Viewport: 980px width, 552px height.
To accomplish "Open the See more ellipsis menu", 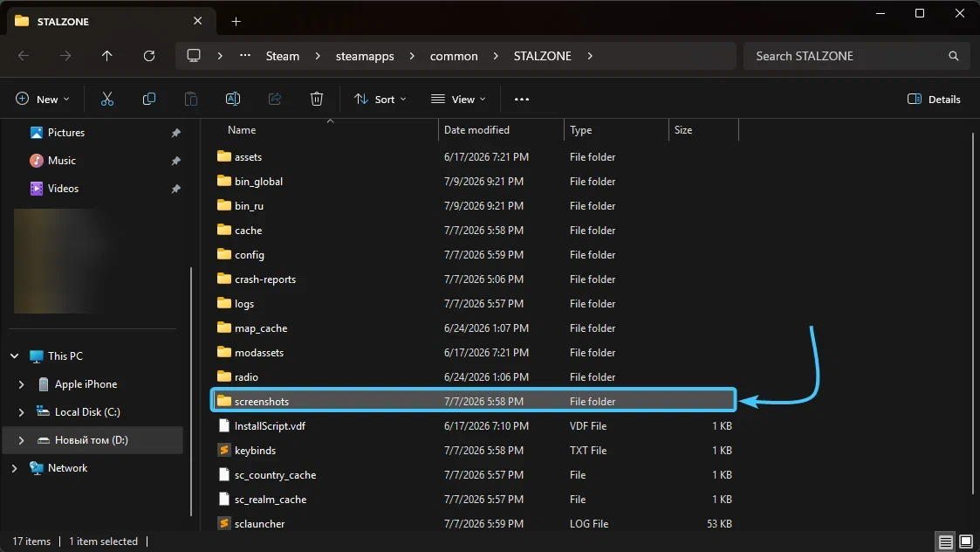I will coord(521,99).
